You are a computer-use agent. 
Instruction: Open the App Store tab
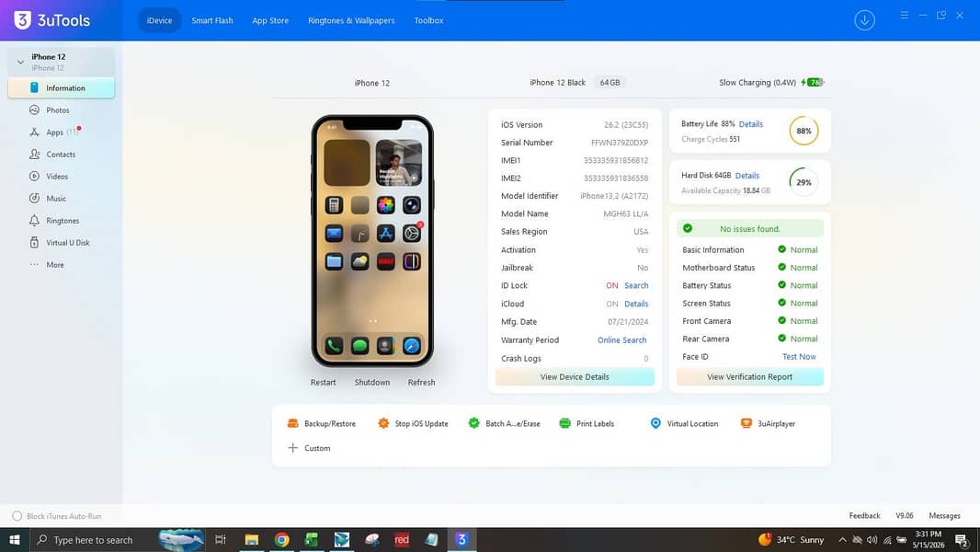(x=270, y=20)
